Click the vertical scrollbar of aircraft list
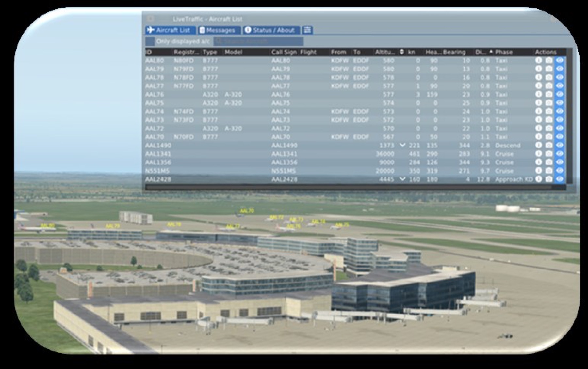The width and height of the screenshot is (588, 369). pyautogui.click(x=570, y=116)
